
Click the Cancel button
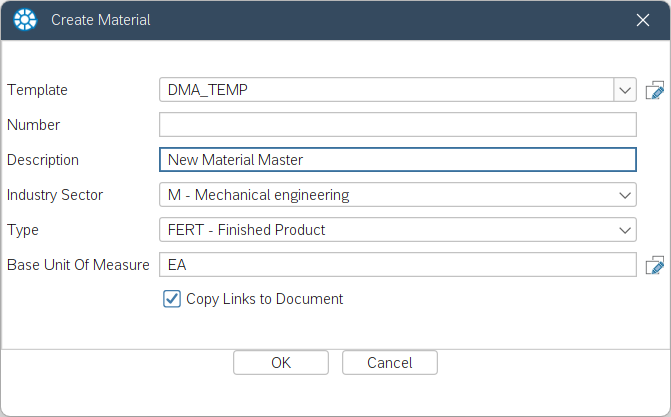point(391,363)
